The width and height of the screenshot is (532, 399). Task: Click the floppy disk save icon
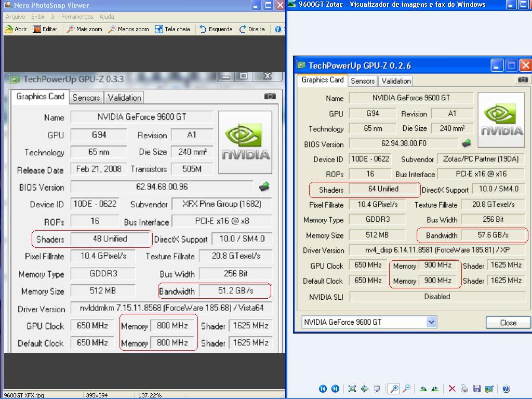(477, 389)
